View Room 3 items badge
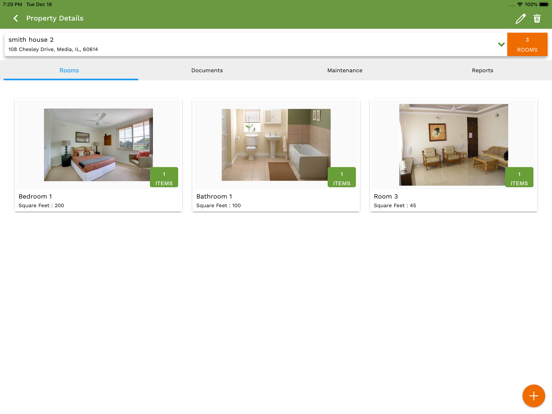 pos(519,177)
